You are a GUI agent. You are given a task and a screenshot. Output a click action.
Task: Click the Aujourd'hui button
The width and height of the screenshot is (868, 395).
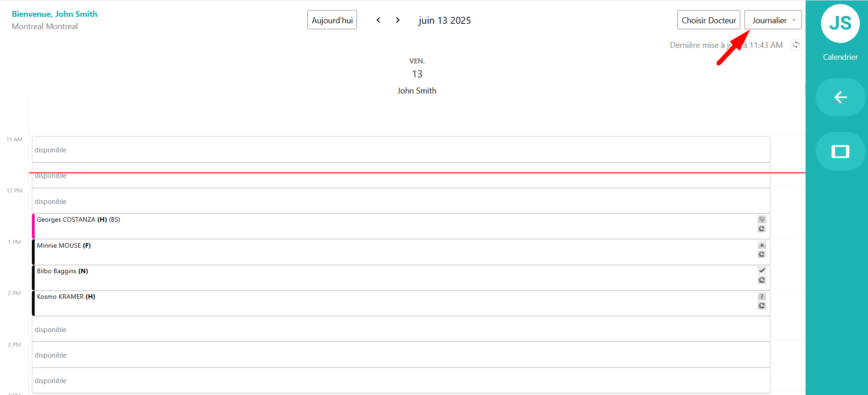(332, 19)
